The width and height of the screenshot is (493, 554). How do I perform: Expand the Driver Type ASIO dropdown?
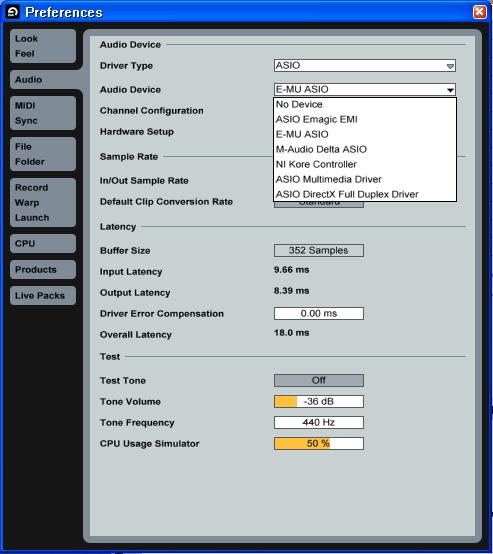365,65
